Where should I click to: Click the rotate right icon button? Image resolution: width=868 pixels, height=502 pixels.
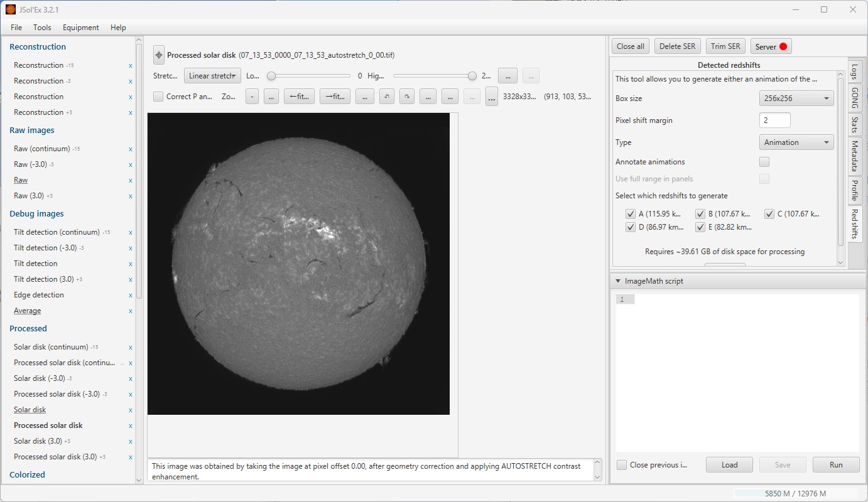pos(408,97)
